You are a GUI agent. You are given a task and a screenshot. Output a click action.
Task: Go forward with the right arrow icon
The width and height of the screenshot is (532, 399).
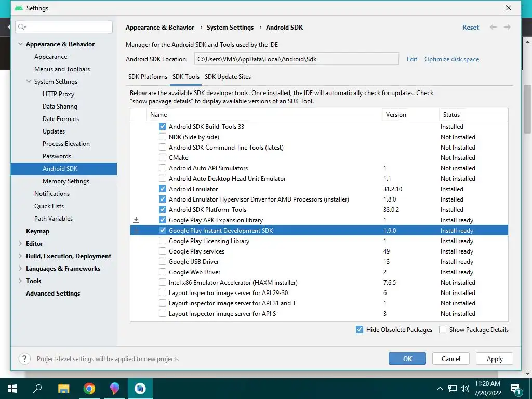[507, 27]
